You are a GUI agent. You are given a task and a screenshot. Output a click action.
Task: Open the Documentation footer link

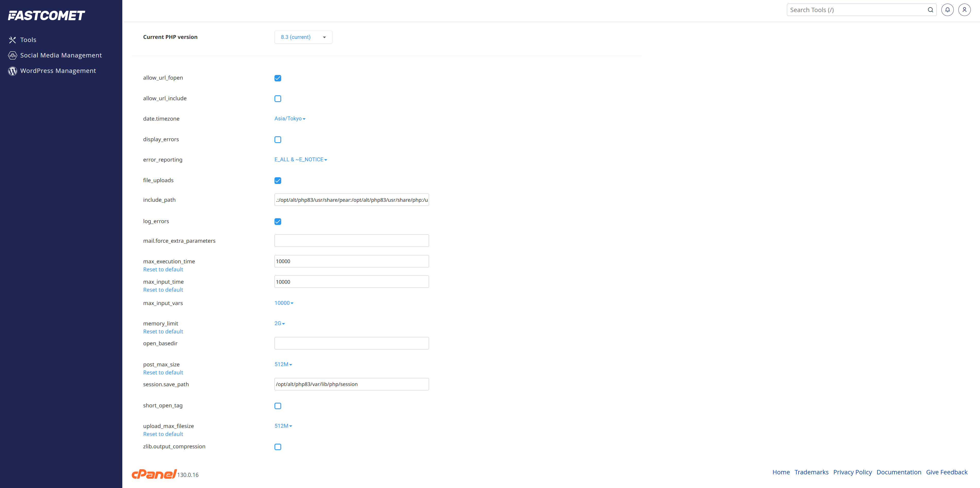899,472
